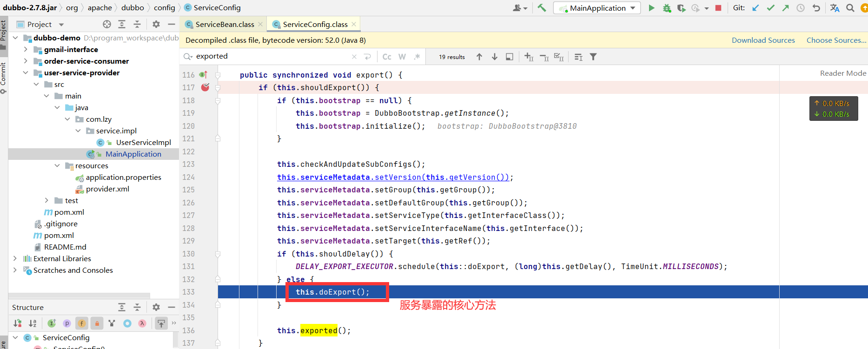
Task: Start debugging with the green bug icon
Action: tap(667, 8)
